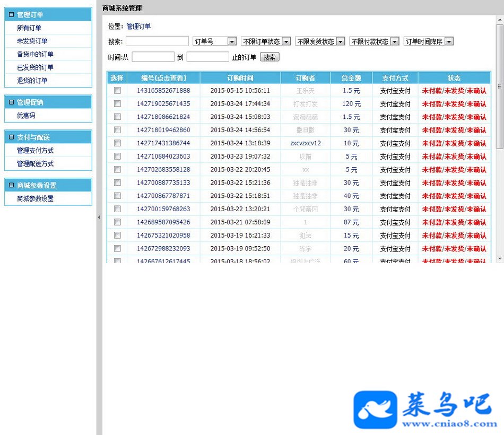504x435 pixels.
Task: Open 所有订单 in the sidebar
Action: 29,28
